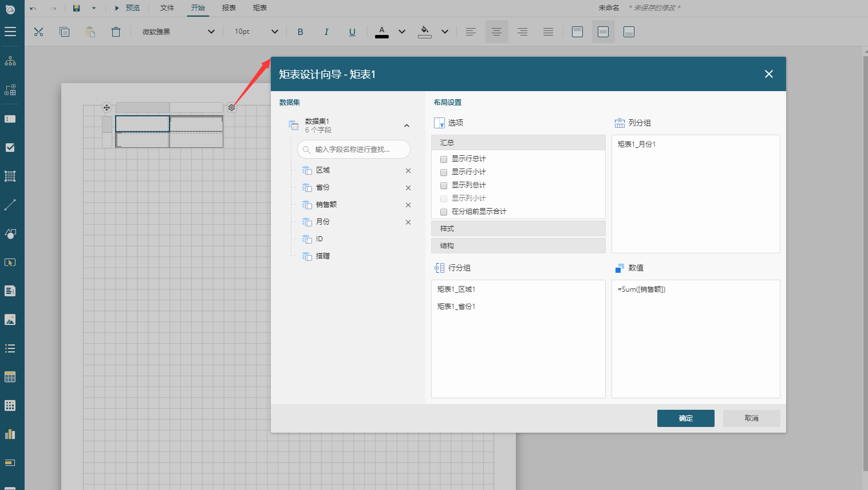Screen dimensions: 868x490
Task: Align text center
Action: pos(496,32)
